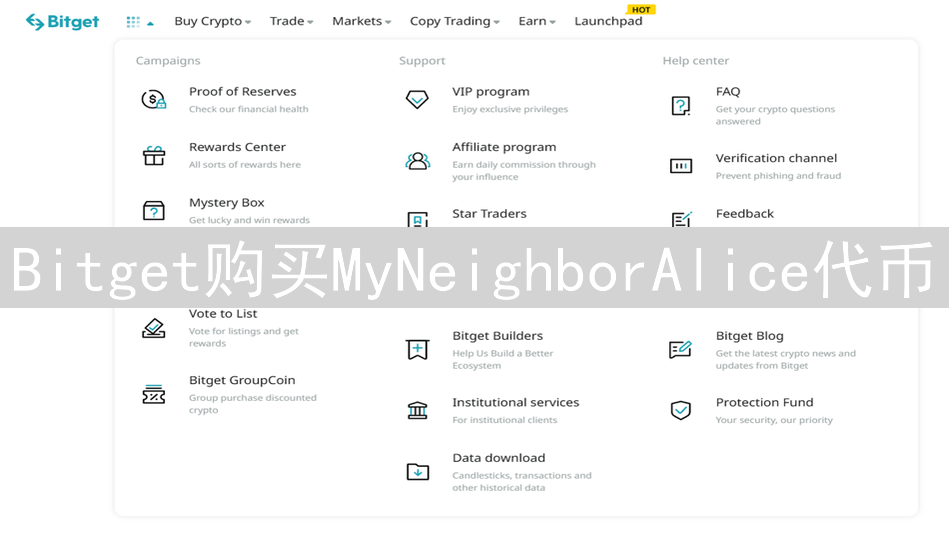The width and height of the screenshot is (949, 534).
Task: Expand the Buy Crypto dropdown
Action: (212, 21)
